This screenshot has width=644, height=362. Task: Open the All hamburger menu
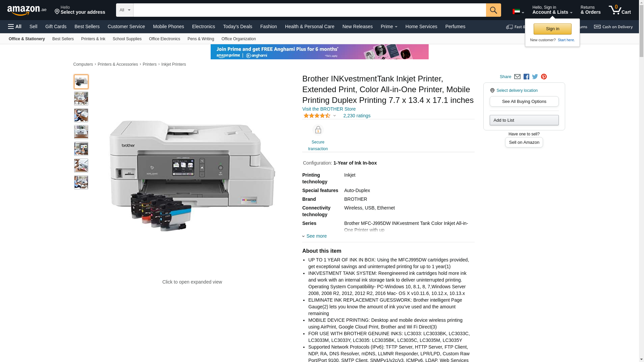click(x=15, y=26)
